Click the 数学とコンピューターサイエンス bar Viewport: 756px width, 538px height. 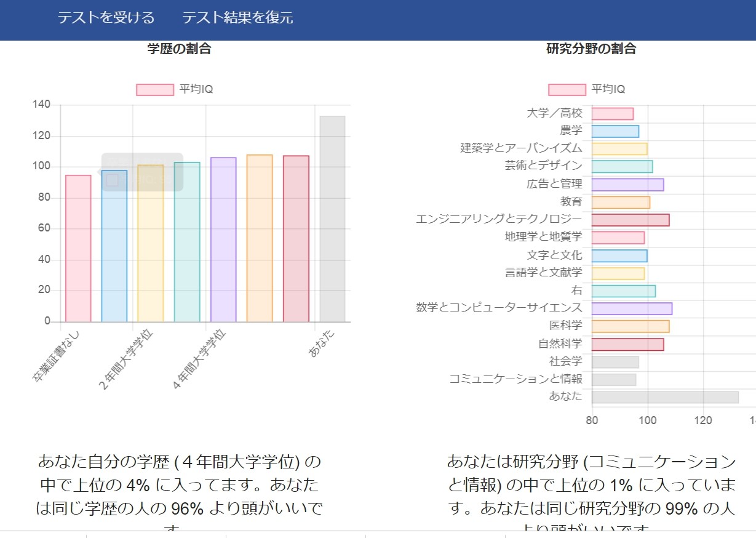click(x=632, y=308)
